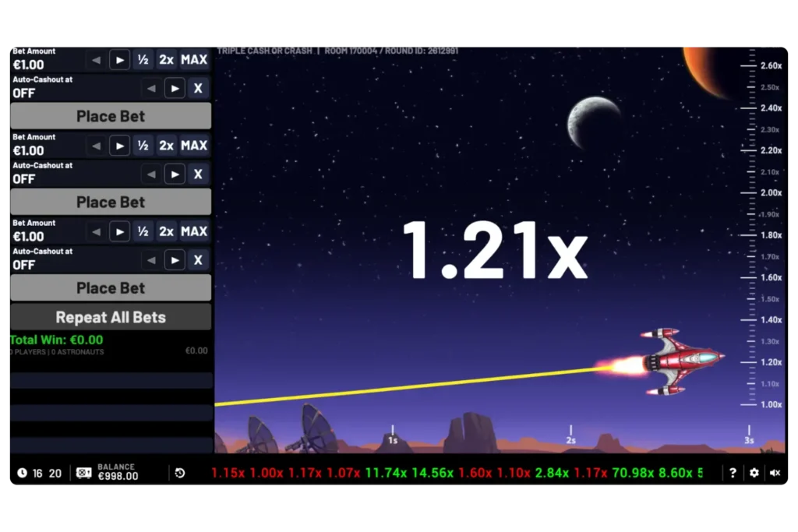The width and height of the screenshot is (798, 532).
Task: Click the clock icon in bottom bar
Action: coord(22,473)
